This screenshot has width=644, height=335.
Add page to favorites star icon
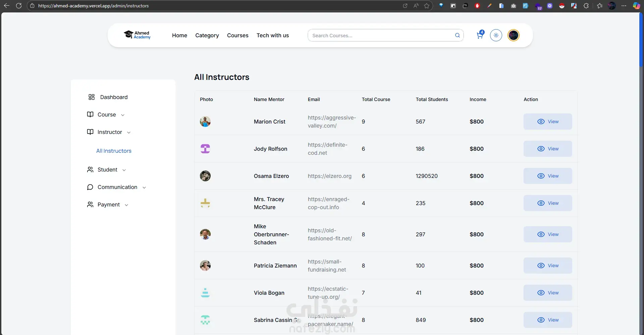(x=427, y=6)
